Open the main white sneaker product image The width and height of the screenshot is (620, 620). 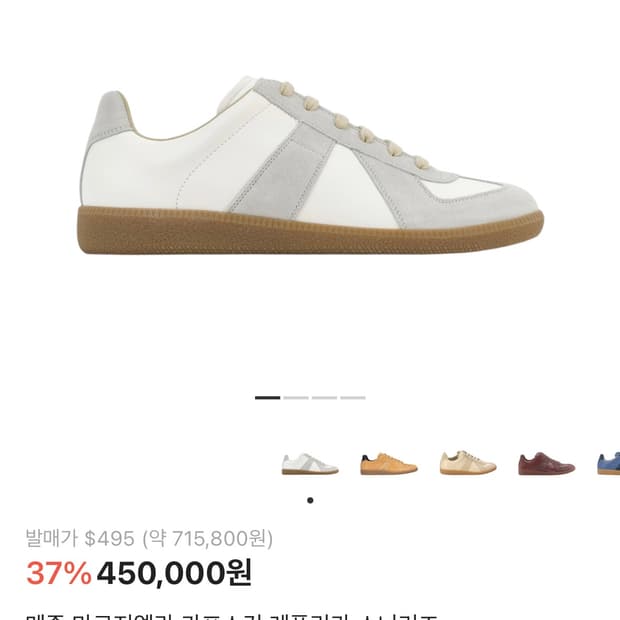click(310, 164)
